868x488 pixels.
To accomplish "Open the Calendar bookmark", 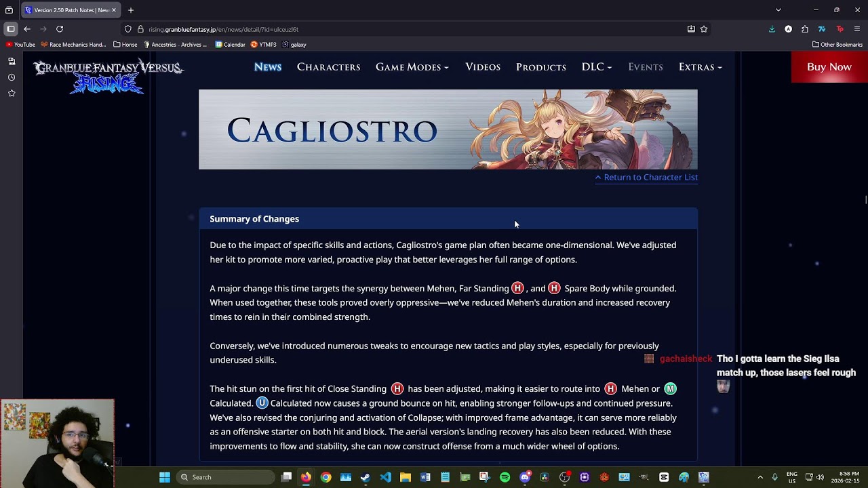I will [231, 45].
